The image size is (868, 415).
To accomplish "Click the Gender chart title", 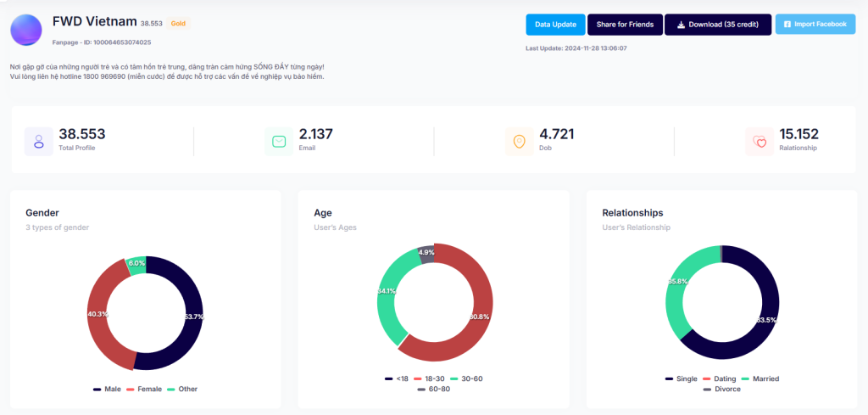I will [x=42, y=213].
